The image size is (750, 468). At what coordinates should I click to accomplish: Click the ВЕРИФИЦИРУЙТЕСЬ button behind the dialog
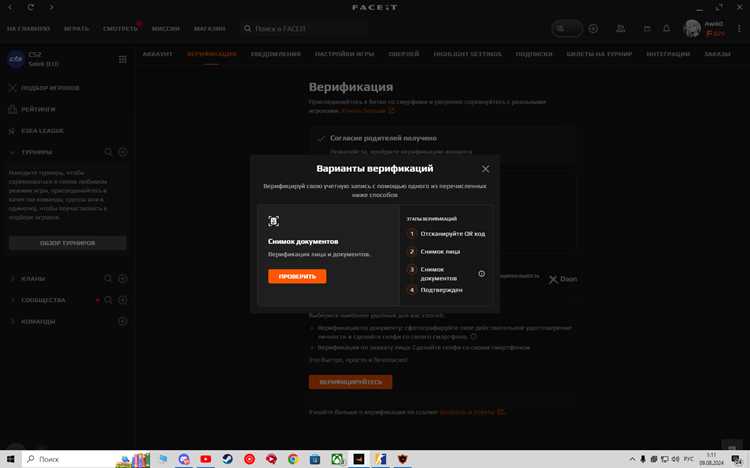click(x=350, y=382)
